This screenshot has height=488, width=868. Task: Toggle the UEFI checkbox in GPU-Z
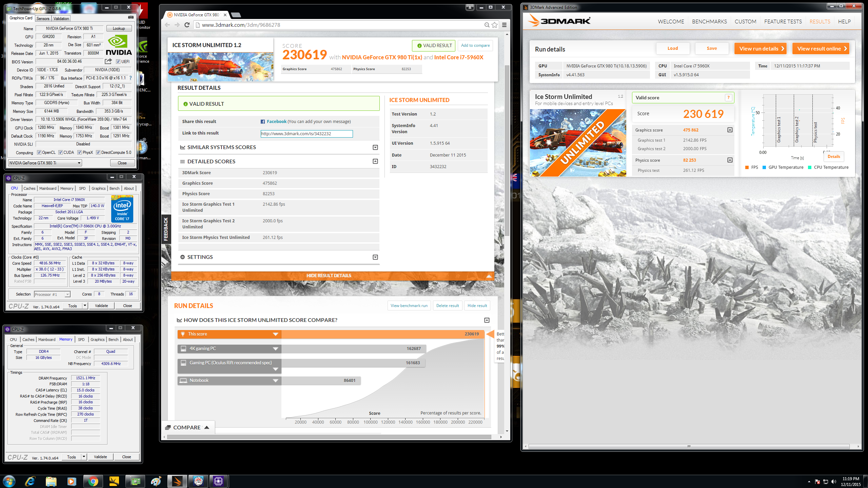[x=118, y=62]
